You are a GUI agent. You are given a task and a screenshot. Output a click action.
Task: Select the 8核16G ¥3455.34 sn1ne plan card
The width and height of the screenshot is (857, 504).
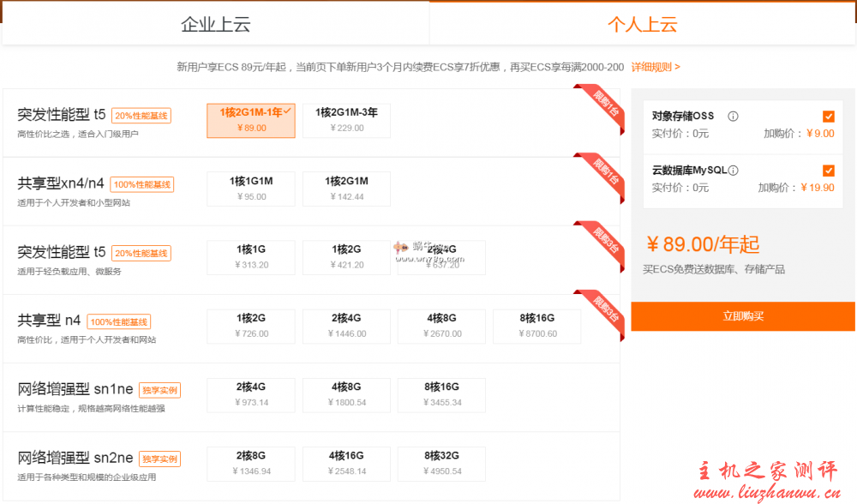point(441,395)
